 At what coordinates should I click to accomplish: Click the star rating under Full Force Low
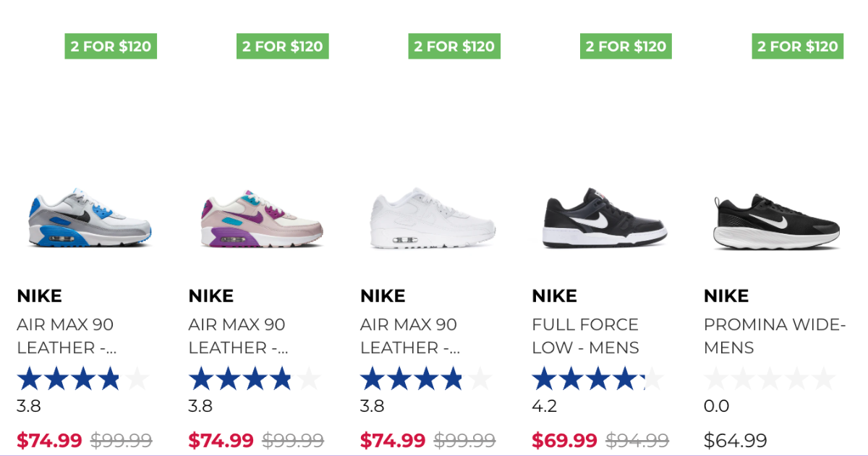586,377
